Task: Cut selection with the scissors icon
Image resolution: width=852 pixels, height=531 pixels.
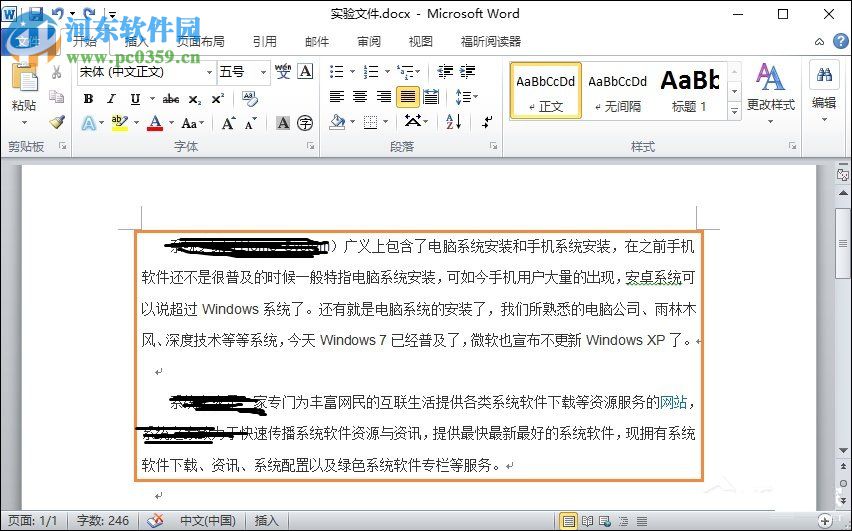Action: pyautogui.click(x=57, y=72)
